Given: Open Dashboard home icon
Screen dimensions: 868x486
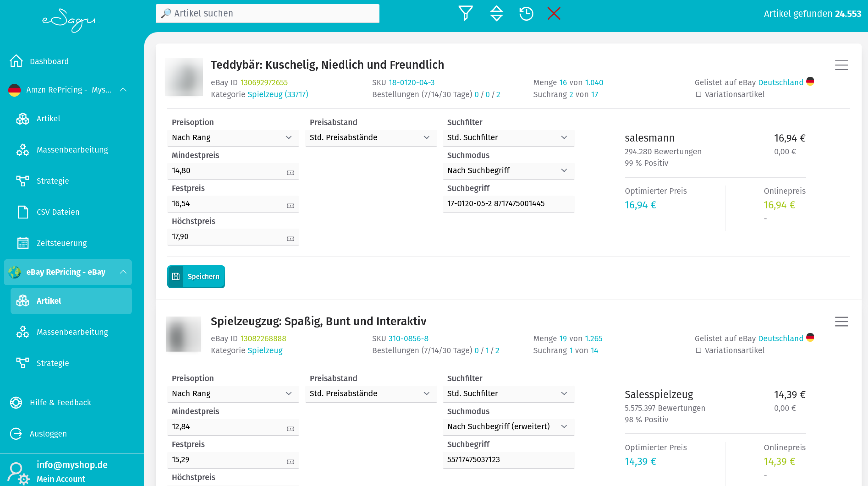Looking at the screenshot, I should (16, 61).
